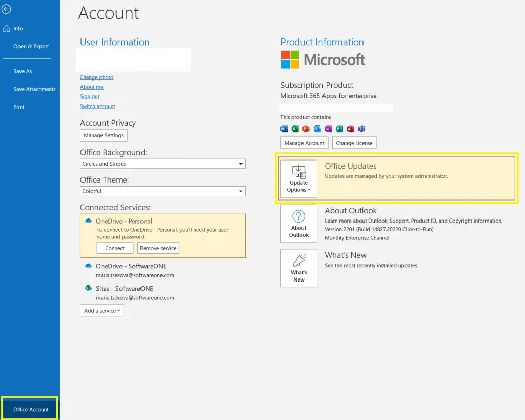Click the Version 2201 build text
Screen dimensions: 525x420
coord(379,229)
